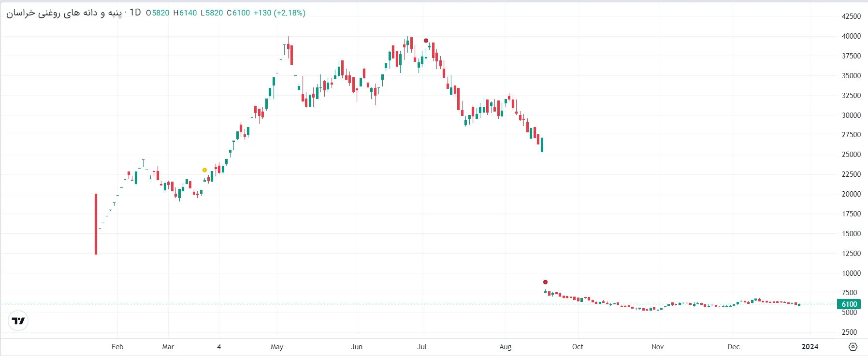Click the Nov label on time axis
Screen dimensions: 868x356
pos(658,347)
